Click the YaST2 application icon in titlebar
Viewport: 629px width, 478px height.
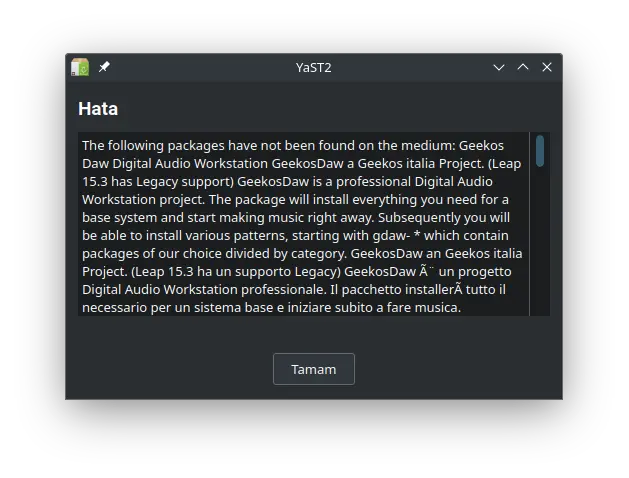[80, 67]
